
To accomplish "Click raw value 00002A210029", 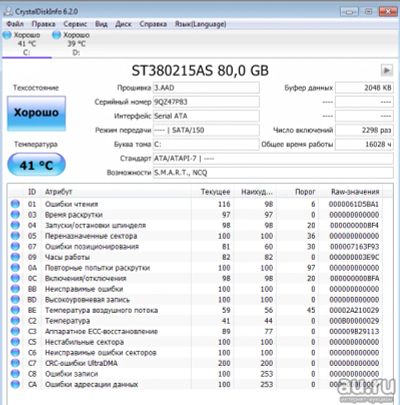I will tap(354, 310).
